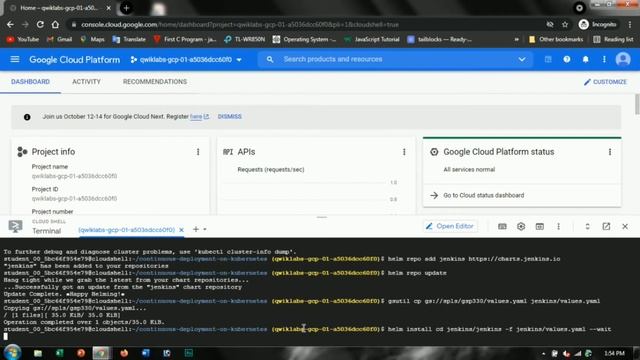Image resolution: width=640 pixels, height=360 pixels.
Task: Dismiss the Google Cloud Next banner
Action: (x=229, y=117)
